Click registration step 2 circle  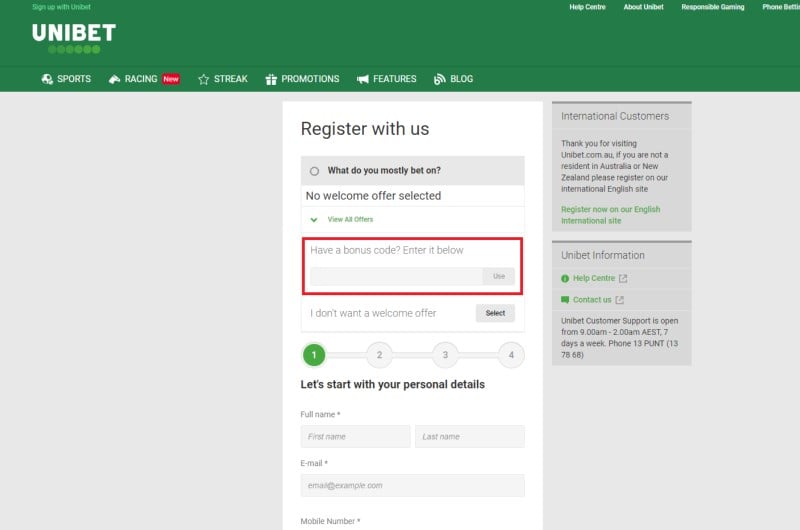coord(379,355)
